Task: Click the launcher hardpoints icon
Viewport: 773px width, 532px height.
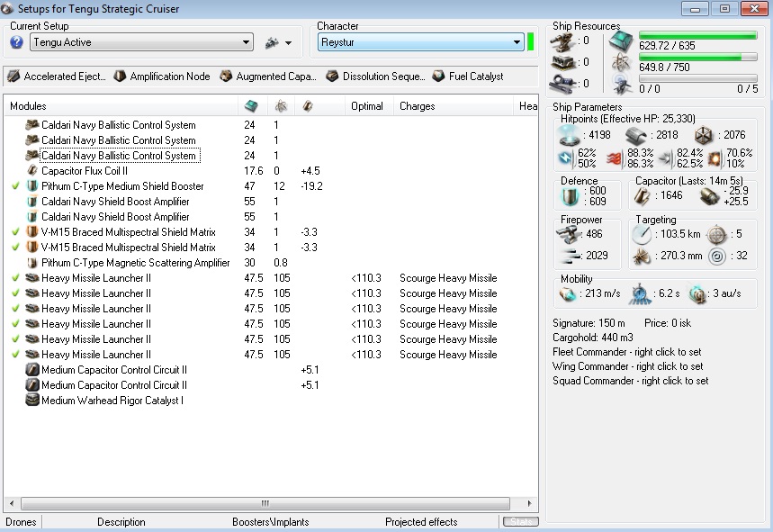Action: [562, 63]
